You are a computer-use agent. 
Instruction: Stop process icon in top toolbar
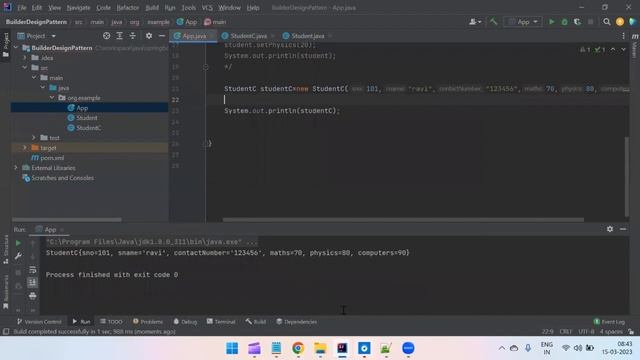(590, 22)
